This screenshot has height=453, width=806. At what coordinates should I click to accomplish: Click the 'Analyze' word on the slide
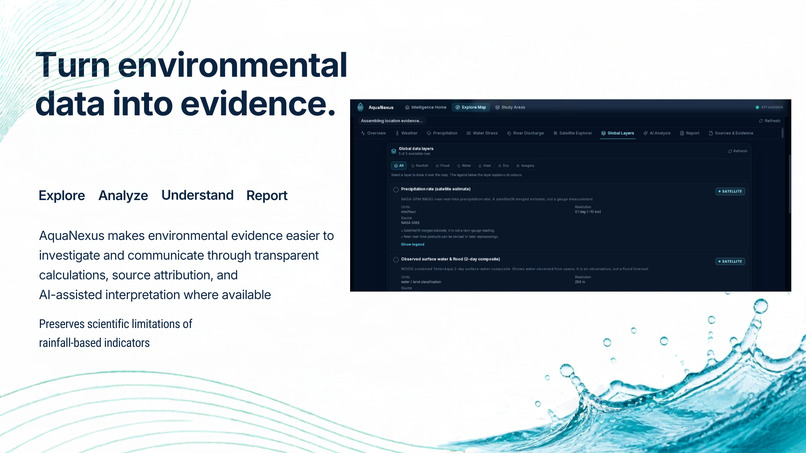coord(123,195)
